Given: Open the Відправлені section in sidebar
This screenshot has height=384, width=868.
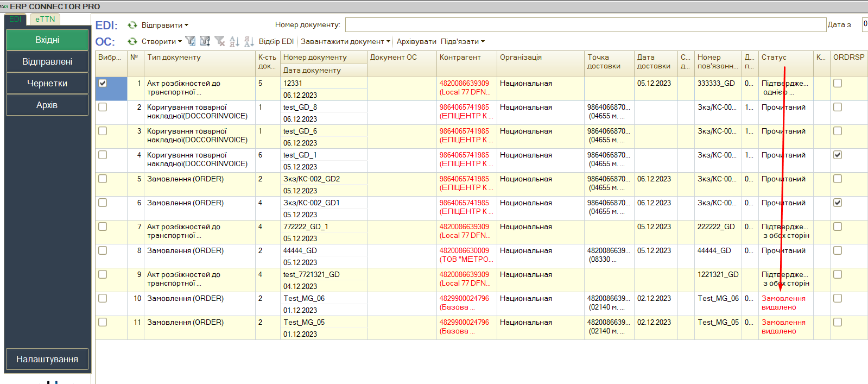Looking at the screenshot, I should pos(47,61).
